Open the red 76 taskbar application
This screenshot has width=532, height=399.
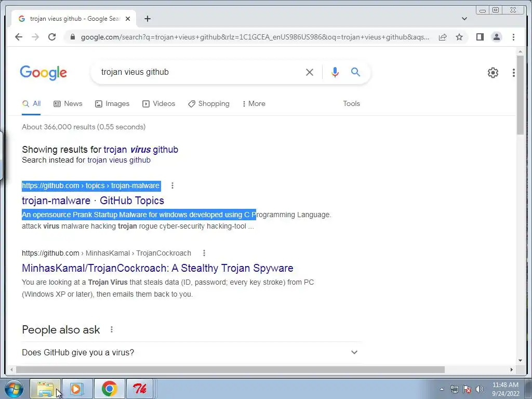(140, 389)
